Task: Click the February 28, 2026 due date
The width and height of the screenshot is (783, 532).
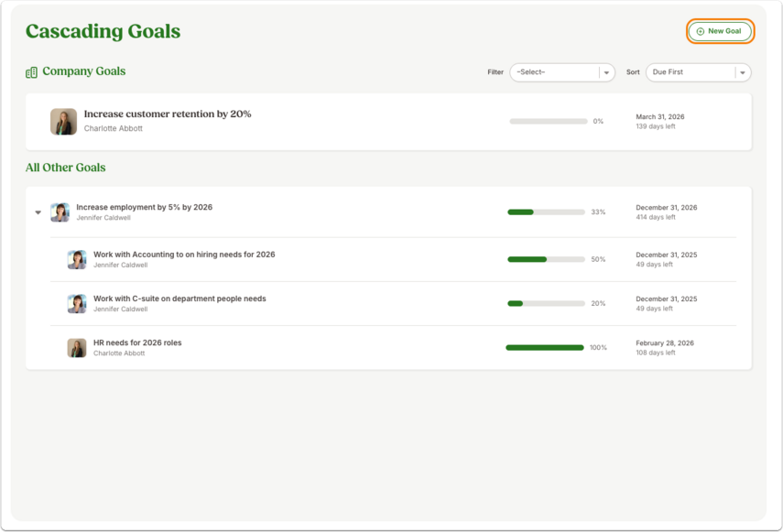Action: click(665, 343)
